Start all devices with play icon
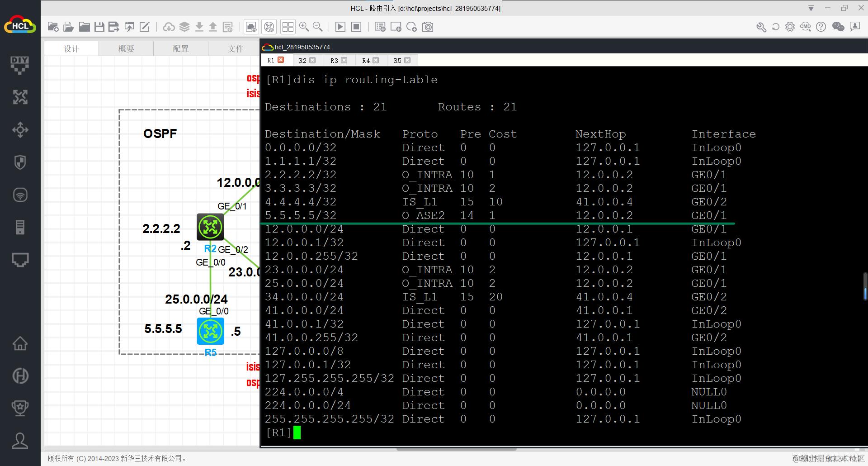The width and height of the screenshot is (868, 466). [x=340, y=27]
